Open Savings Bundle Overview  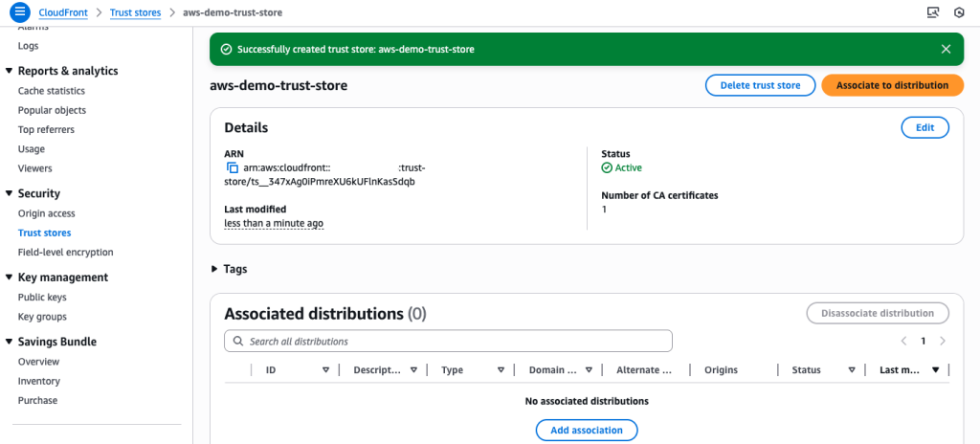coord(38,362)
